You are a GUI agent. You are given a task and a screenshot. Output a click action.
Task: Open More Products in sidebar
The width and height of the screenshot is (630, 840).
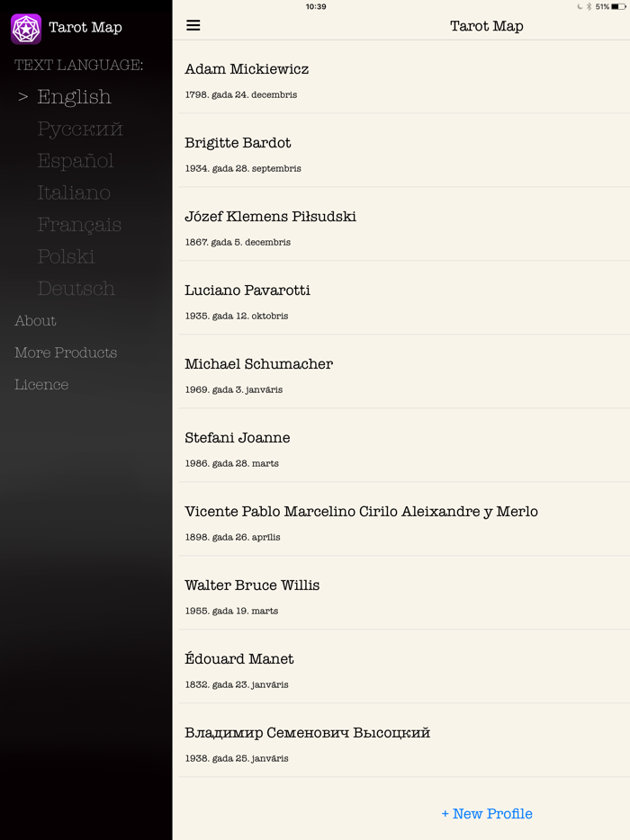coord(66,353)
